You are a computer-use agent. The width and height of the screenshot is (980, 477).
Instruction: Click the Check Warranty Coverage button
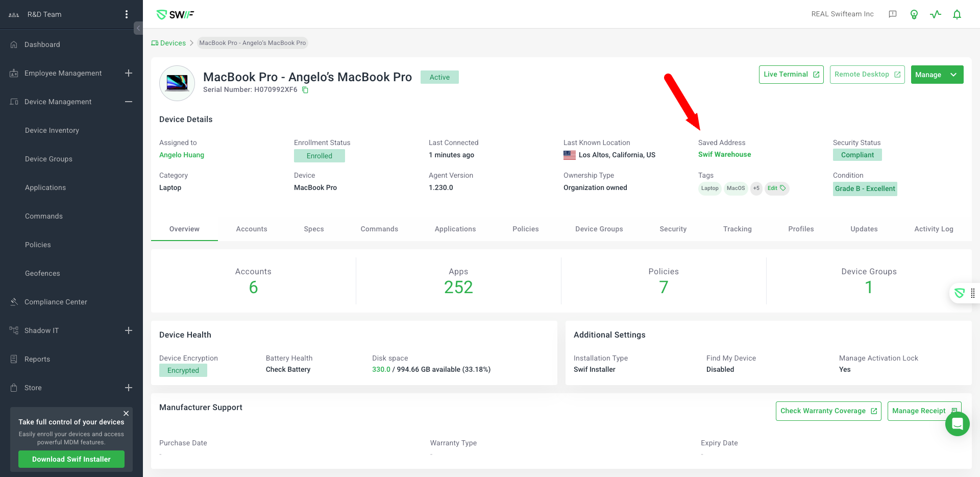[828, 411]
